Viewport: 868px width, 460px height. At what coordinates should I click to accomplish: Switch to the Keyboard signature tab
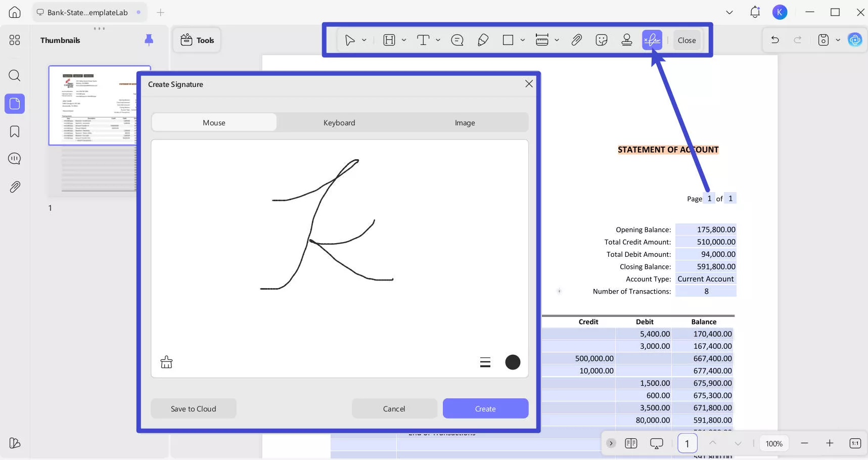(339, 123)
